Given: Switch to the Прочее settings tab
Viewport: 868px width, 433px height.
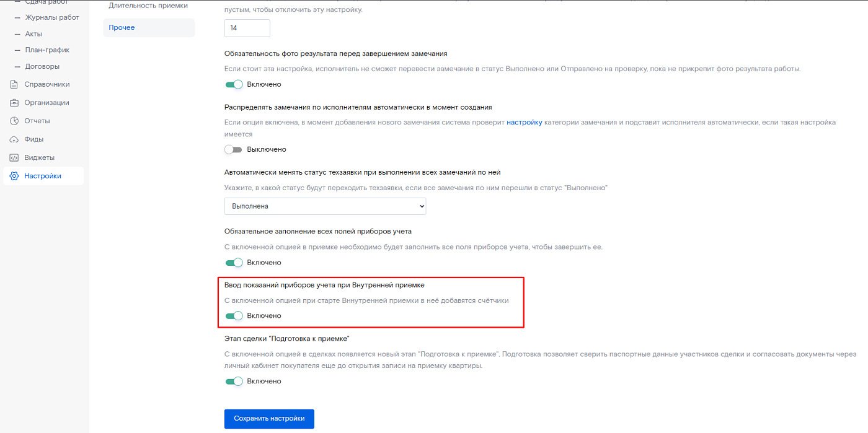Looking at the screenshot, I should [149, 27].
